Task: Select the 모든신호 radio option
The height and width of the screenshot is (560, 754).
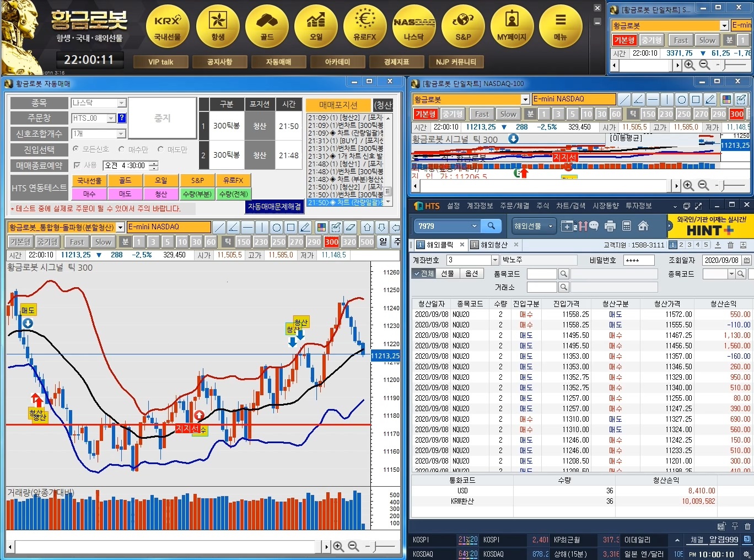Action: click(76, 149)
